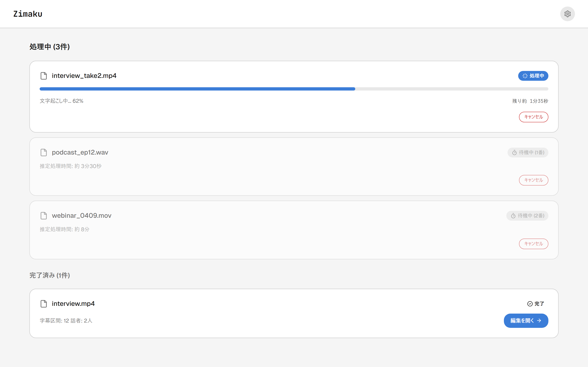Click file icon beside interview.mp4
Screen dimensions: 588x367
point(44,304)
